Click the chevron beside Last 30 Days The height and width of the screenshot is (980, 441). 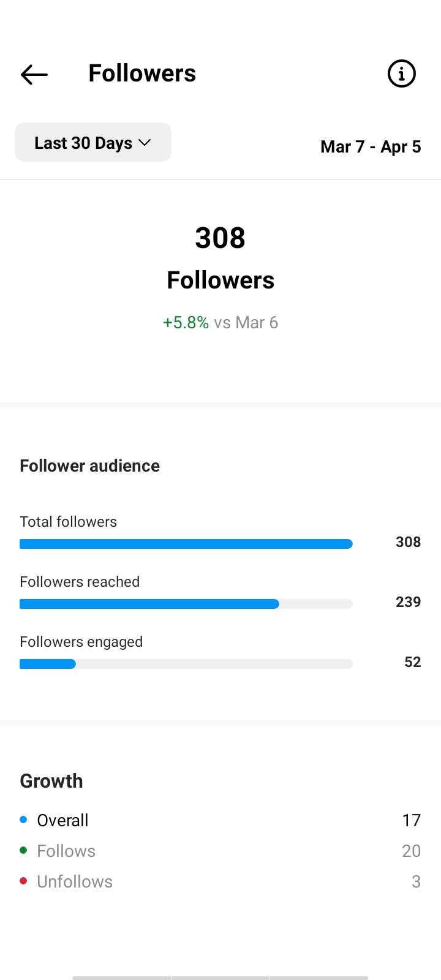coord(145,142)
